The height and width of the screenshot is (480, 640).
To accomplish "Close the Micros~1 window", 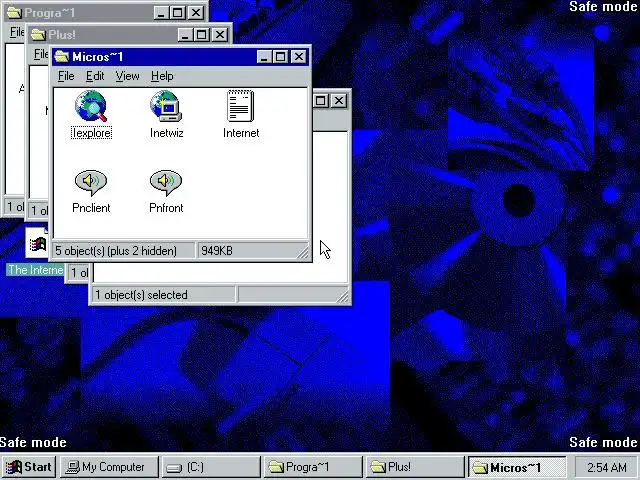I will coord(299,57).
